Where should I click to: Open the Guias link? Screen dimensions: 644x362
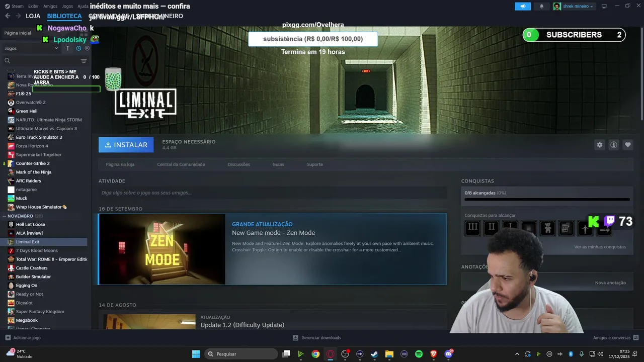pyautogui.click(x=278, y=164)
